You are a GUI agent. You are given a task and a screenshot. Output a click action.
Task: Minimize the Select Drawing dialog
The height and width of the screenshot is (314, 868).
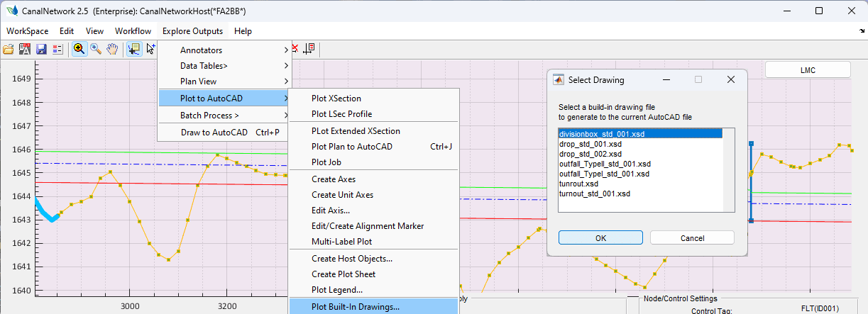tap(665, 80)
